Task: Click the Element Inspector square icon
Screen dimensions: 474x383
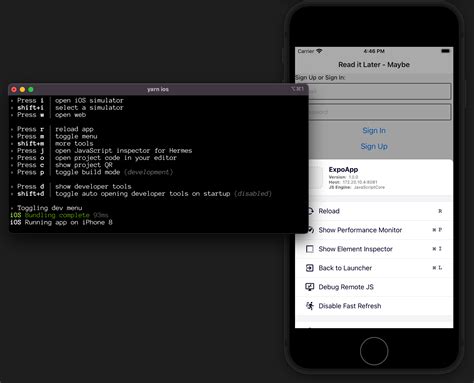Action: pos(310,249)
